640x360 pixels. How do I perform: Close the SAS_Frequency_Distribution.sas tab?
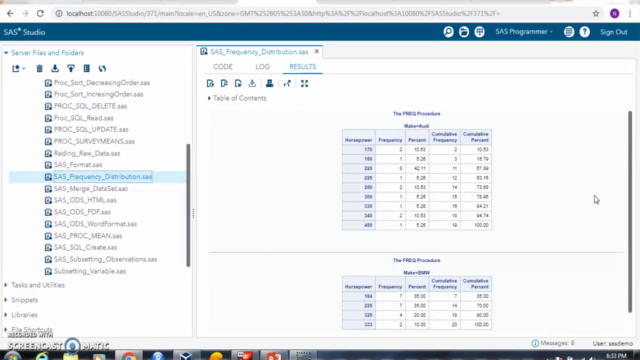(316, 52)
